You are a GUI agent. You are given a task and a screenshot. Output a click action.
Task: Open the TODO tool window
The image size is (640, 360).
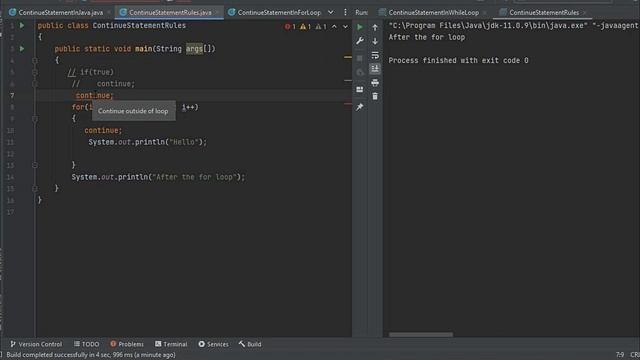click(87, 344)
